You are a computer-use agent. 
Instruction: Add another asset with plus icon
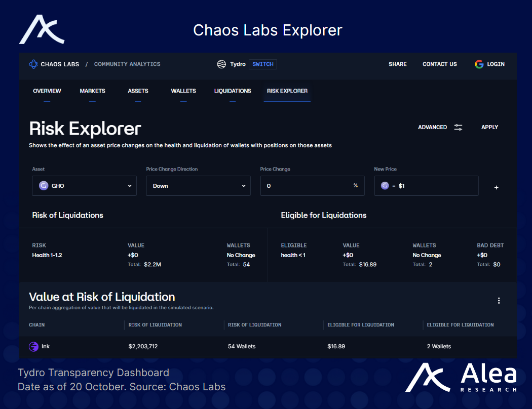tap(496, 187)
